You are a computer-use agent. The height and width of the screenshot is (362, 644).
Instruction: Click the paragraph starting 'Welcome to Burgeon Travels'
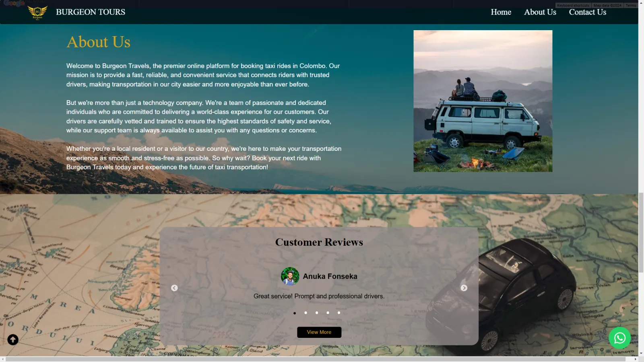tap(203, 75)
